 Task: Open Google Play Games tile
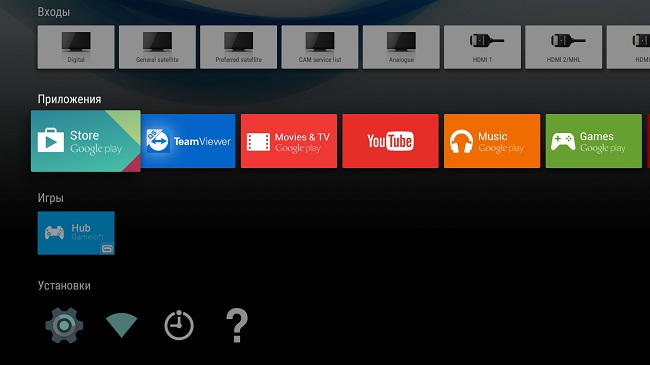(594, 141)
